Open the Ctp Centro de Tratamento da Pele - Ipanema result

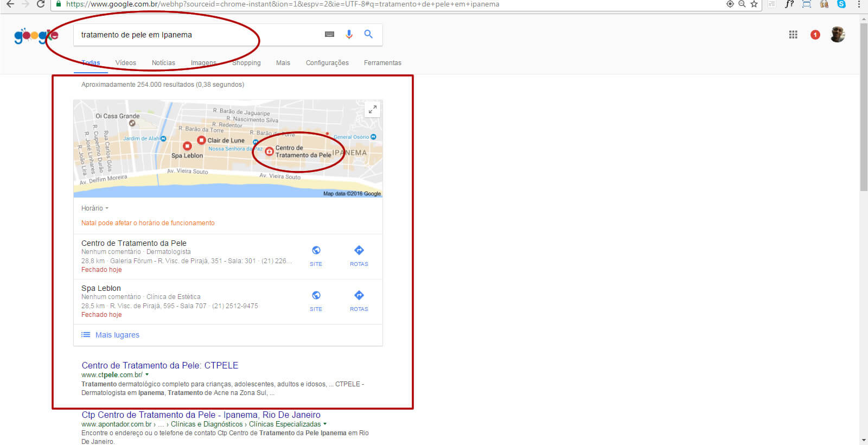click(201, 415)
